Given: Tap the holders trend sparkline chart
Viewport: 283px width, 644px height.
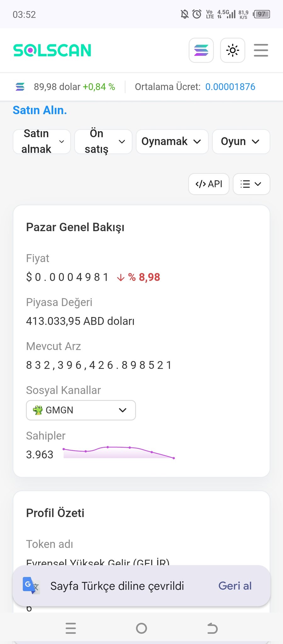Looking at the screenshot, I should tap(119, 452).
